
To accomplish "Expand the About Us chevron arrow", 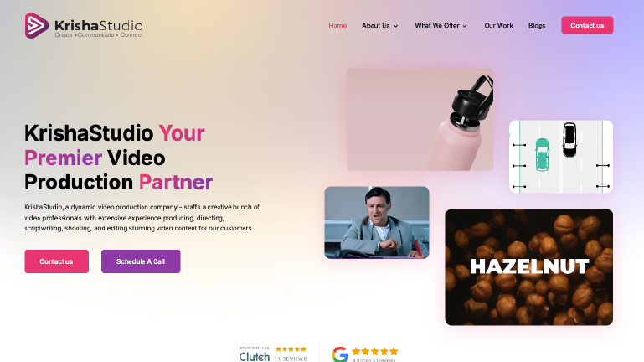I will click(396, 26).
